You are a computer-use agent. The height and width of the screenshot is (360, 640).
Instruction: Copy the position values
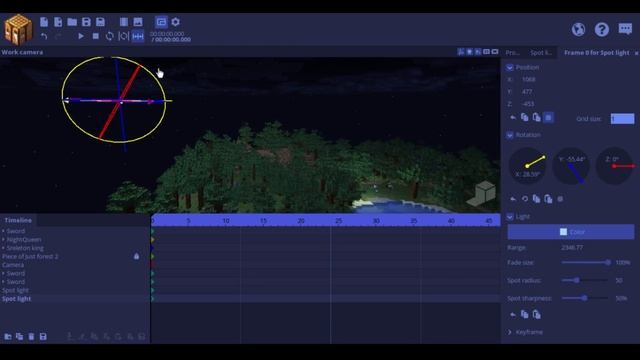tap(524, 118)
